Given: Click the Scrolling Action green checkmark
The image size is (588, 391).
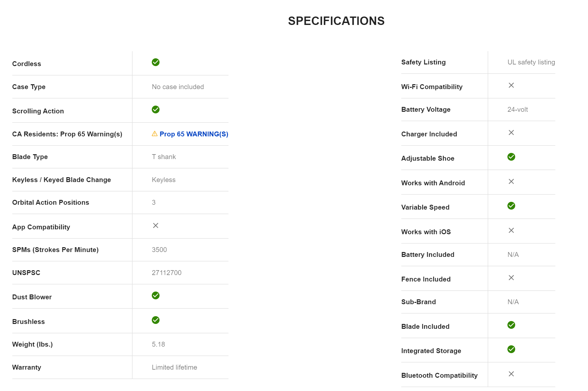Looking at the screenshot, I should click(156, 109).
